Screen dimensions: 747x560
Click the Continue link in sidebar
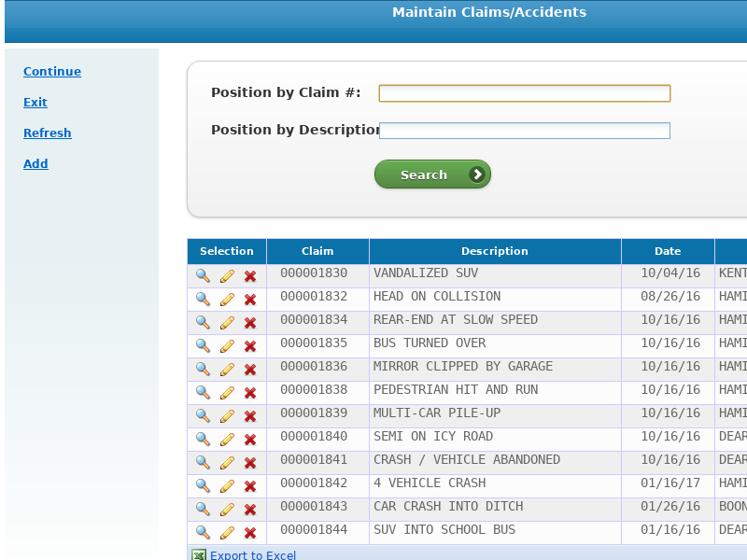coord(52,72)
